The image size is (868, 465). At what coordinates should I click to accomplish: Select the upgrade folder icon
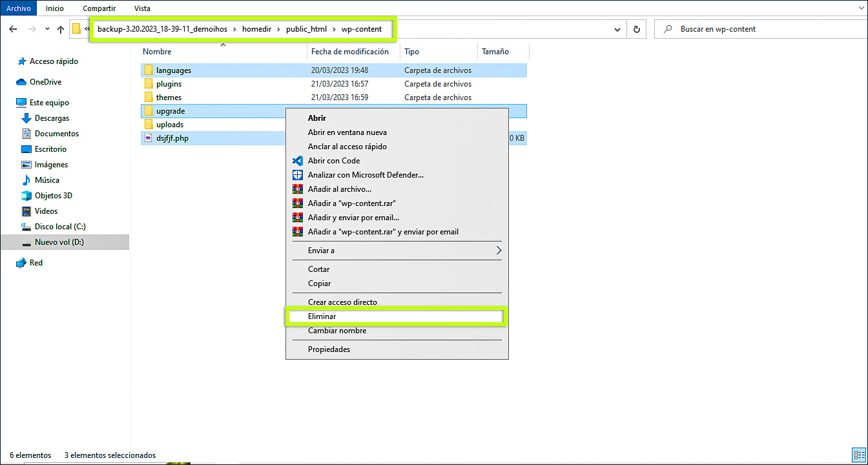(x=148, y=110)
